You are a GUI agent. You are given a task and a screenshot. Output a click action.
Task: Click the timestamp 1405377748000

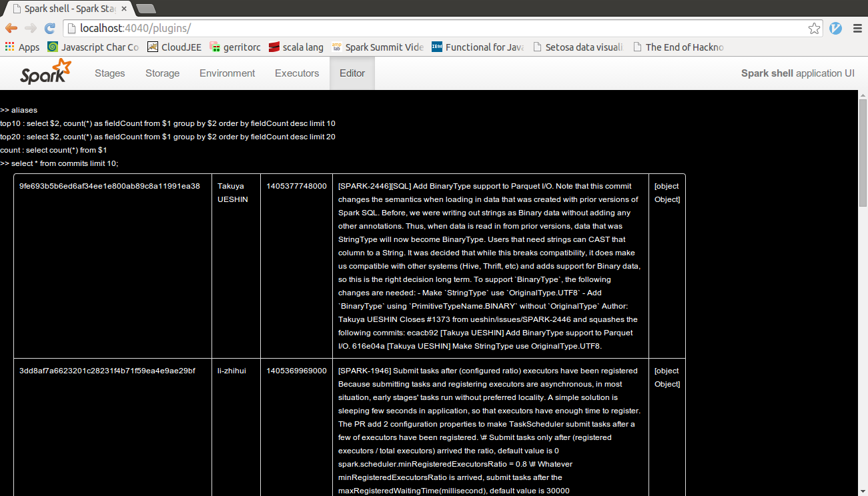pos(296,186)
